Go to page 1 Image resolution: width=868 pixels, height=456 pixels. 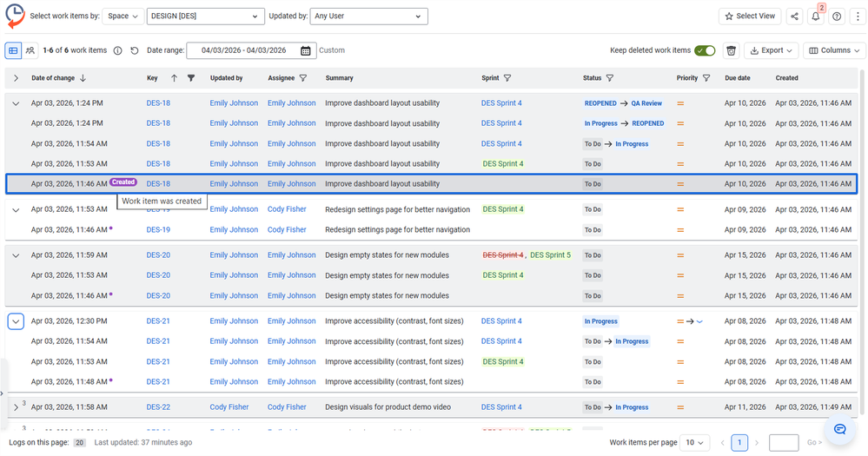point(739,442)
